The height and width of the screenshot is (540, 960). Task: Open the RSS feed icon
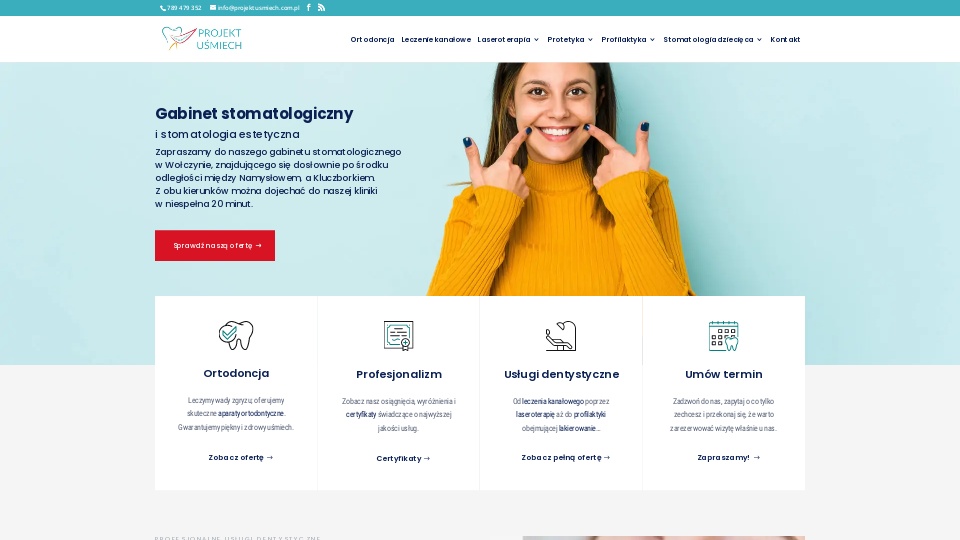tap(321, 7)
